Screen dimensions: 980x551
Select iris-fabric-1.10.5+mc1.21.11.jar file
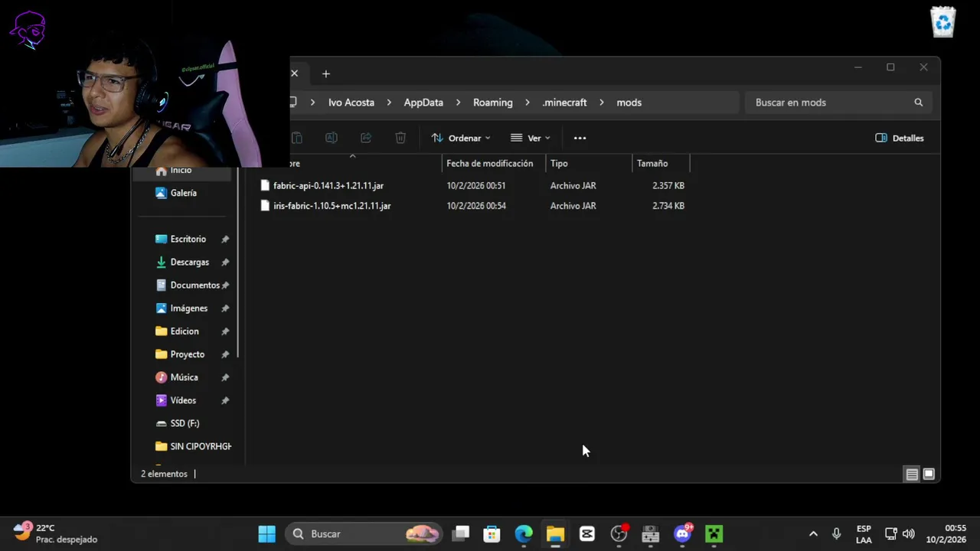pos(332,206)
